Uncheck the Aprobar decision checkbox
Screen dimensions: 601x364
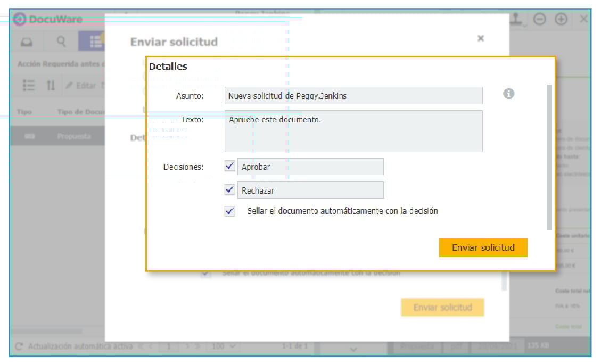click(x=230, y=167)
